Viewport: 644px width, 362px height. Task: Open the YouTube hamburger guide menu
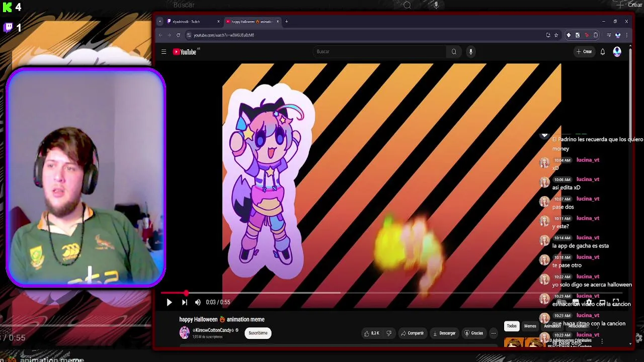click(x=164, y=52)
